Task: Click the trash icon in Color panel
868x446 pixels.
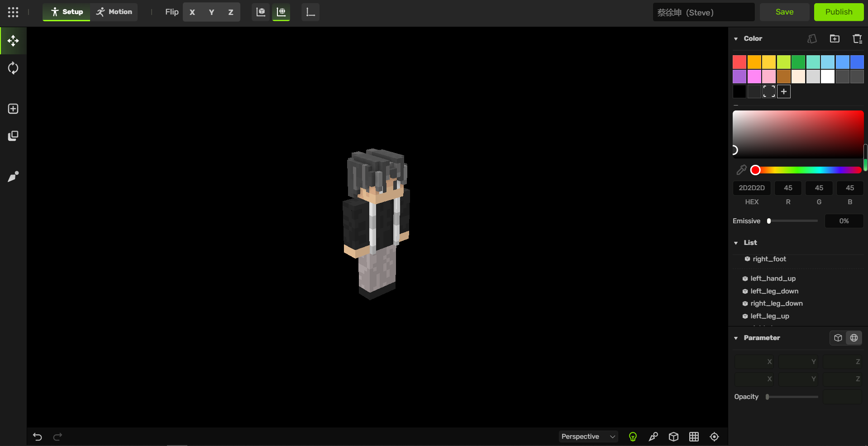Action: 857,39
